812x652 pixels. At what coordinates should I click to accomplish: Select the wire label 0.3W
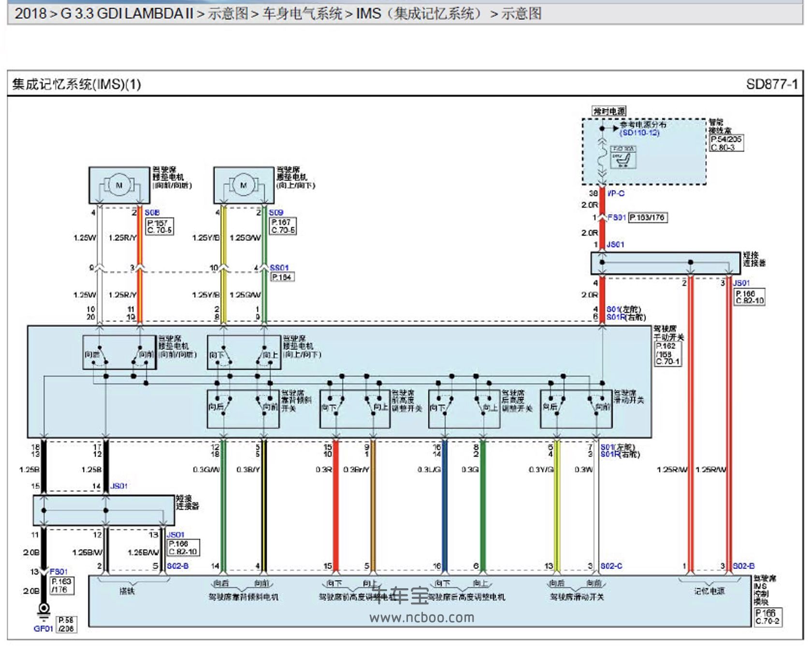[583, 469]
